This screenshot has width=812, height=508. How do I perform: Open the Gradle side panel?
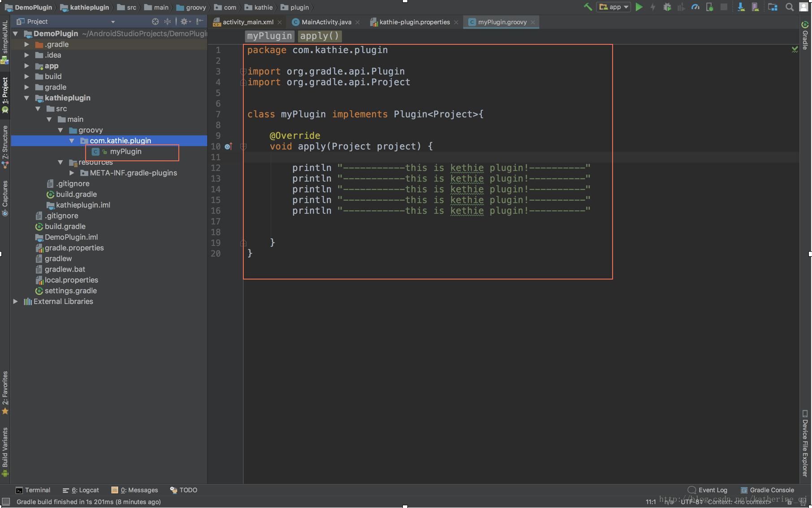805,35
